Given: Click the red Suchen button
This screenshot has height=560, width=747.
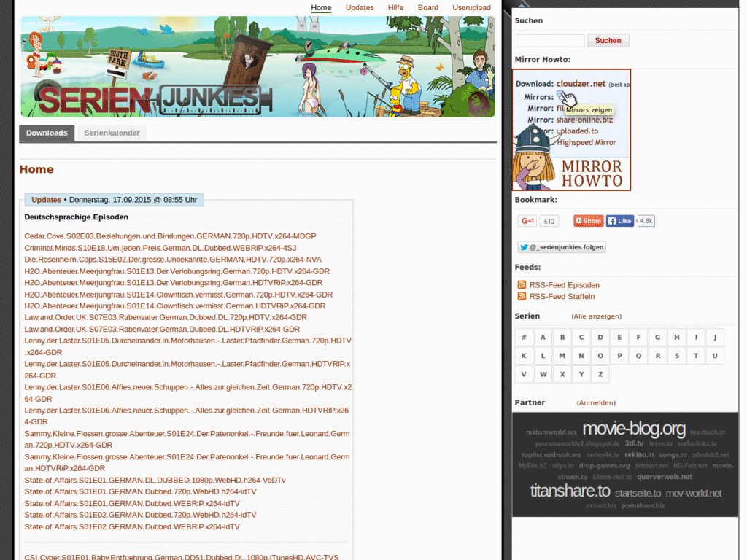Looking at the screenshot, I should 608,41.
